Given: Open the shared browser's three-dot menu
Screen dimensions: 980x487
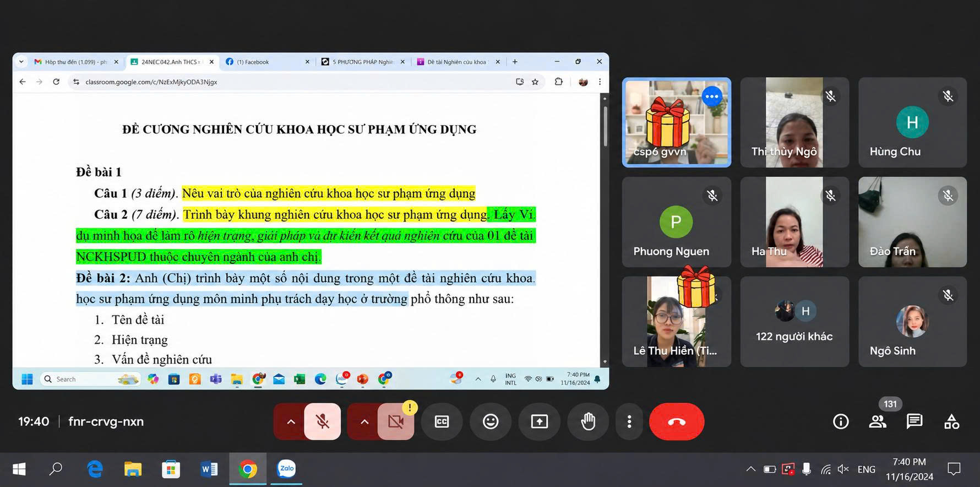Looking at the screenshot, I should click(600, 82).
